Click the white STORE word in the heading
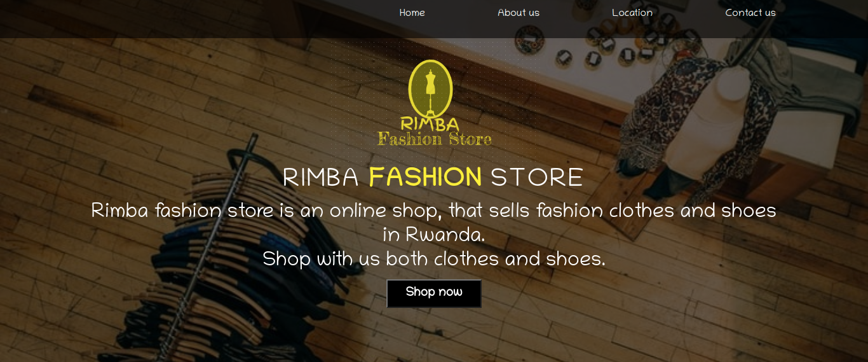Image resolution: width=868 pixels, height=362 pixels. coord(537,177)
